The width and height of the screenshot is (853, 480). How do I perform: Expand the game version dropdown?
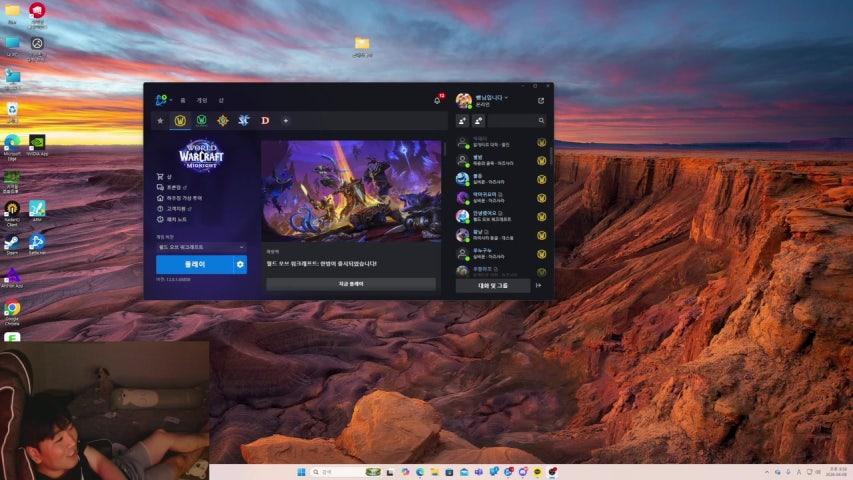[201, 247]
